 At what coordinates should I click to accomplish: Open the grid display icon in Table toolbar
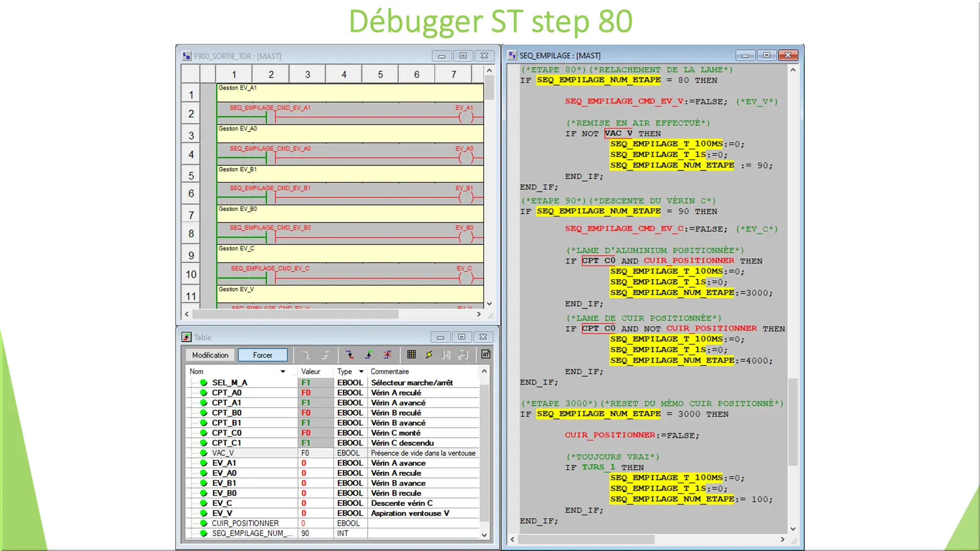click(411, 354)
